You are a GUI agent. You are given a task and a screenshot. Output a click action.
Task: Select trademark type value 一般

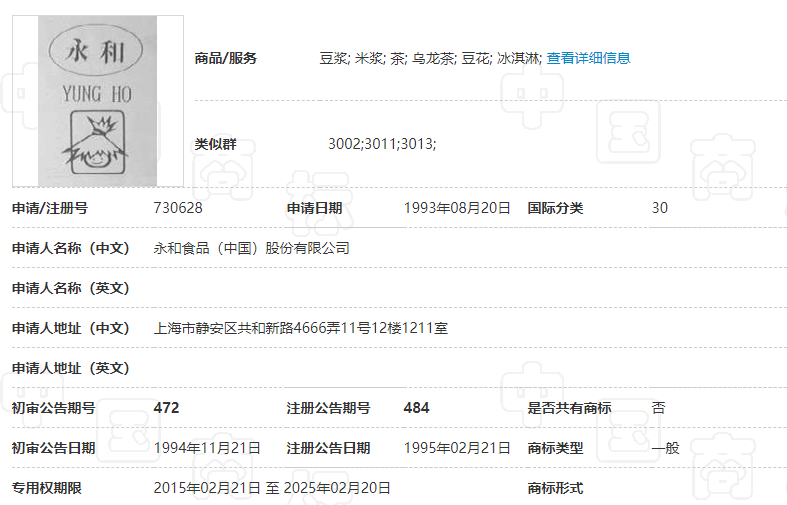(x=666, y=448)
